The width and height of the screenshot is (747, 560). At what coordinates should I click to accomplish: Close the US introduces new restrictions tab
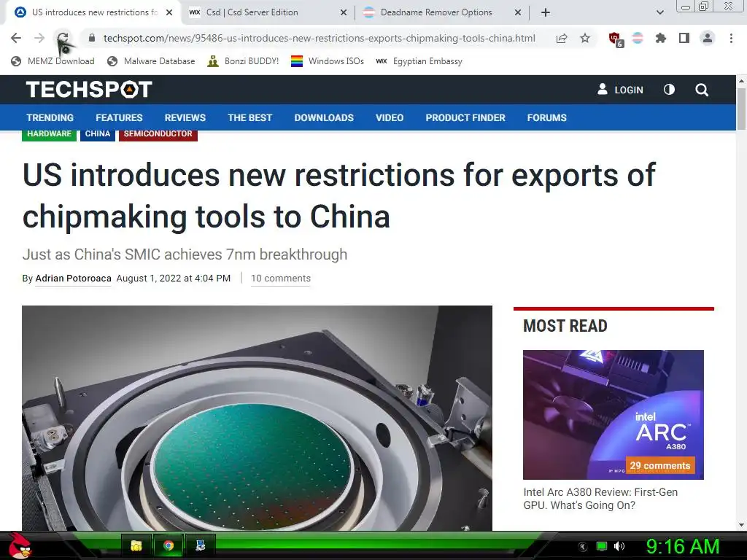click(x=169, y=13)
